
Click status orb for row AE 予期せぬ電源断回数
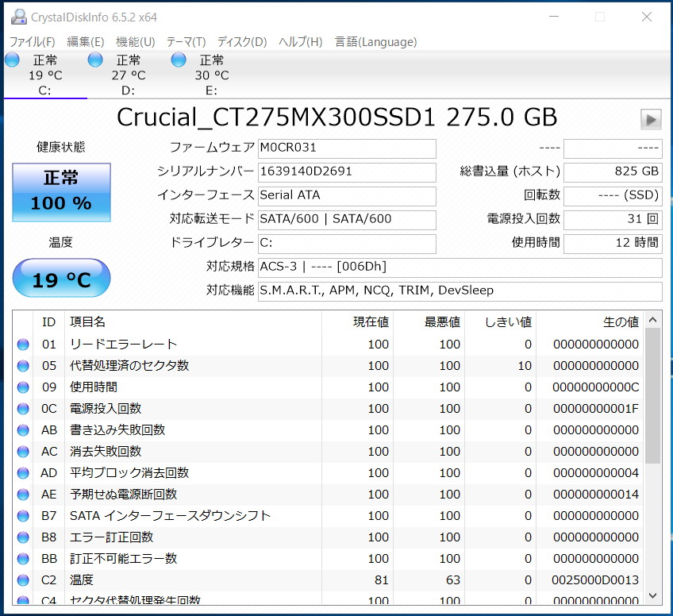pyautogui.click(x=23, y=495)
